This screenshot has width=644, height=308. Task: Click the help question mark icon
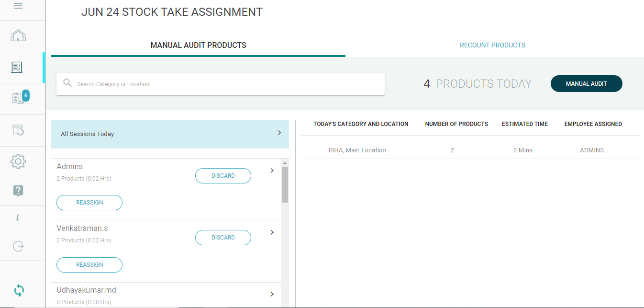pos(18,191)
